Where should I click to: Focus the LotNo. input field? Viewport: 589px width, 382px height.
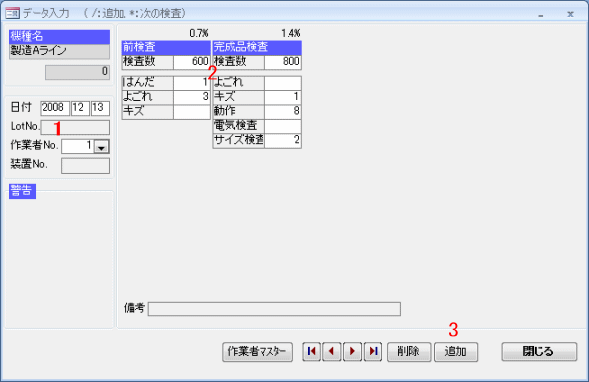coord(75,127)
